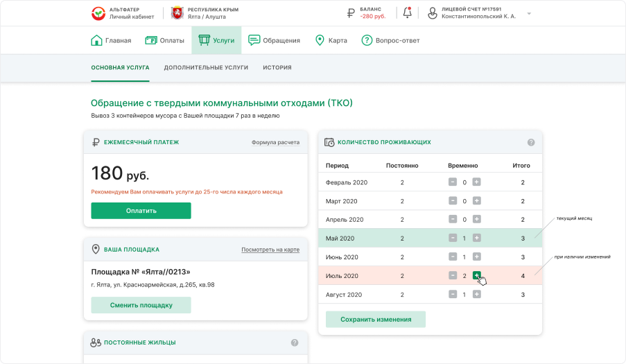The image size is (626, 364).
Task: Increase temporary residents for Апрель 2020
Action: point(477,219)
